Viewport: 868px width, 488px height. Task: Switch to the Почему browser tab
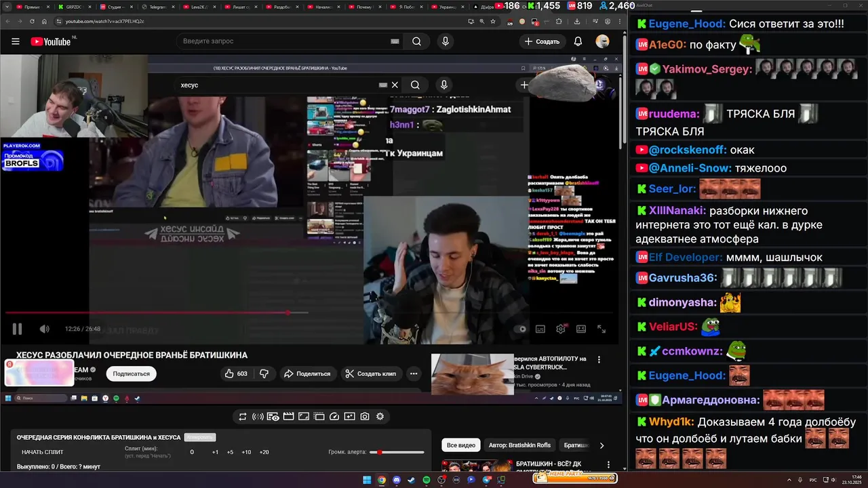[x=364, y=7]
